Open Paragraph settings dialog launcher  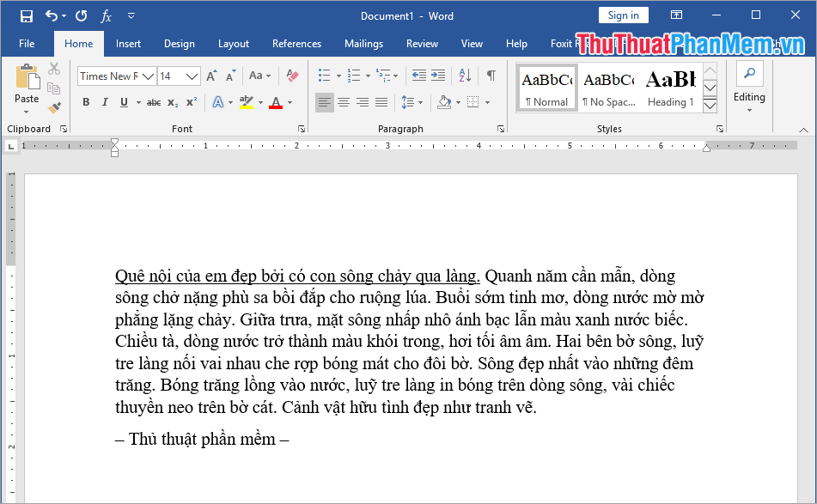[x=501, y=129]
